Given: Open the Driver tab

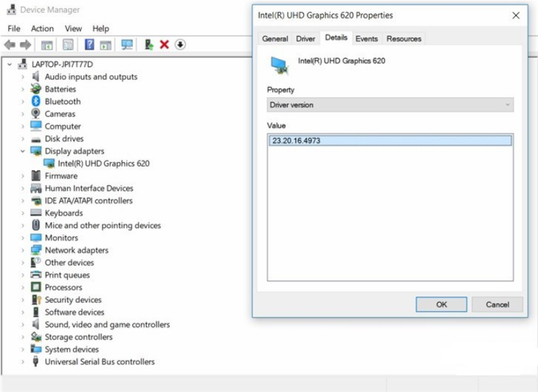Looking at the screenshot, I should 305,39.
